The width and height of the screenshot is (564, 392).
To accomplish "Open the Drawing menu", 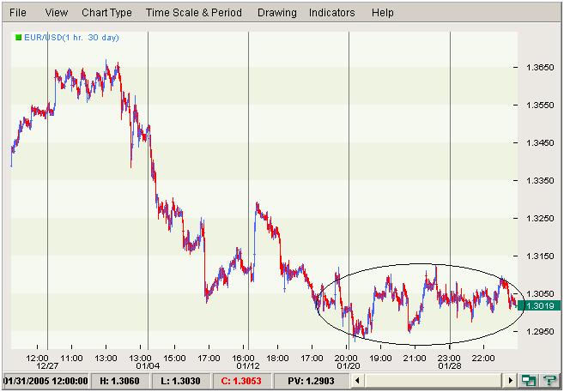I will [x=277, y=13].
